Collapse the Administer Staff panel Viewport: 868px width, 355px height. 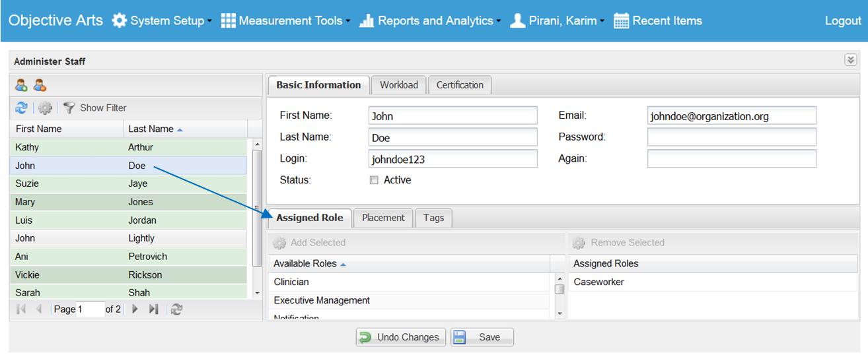pos(850,61)
